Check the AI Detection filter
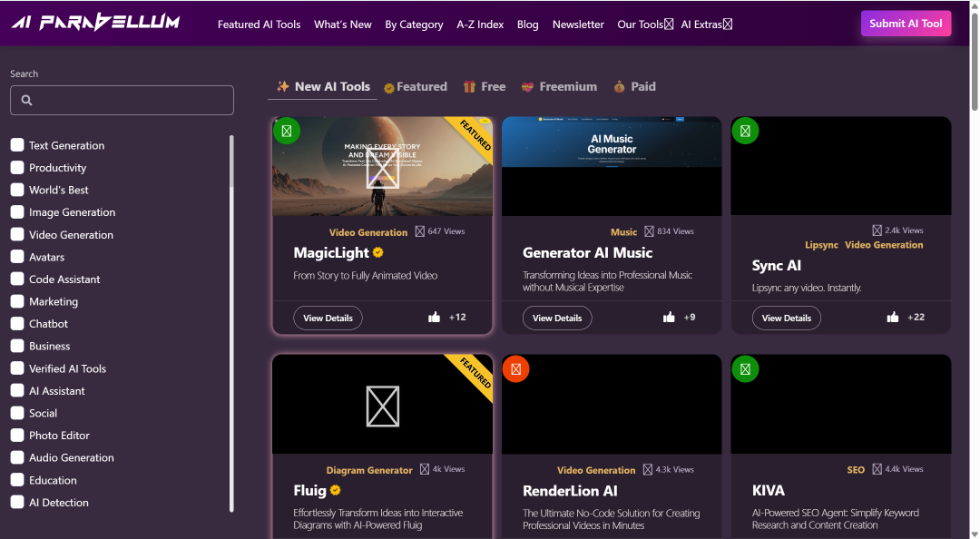 click(17, 502)
